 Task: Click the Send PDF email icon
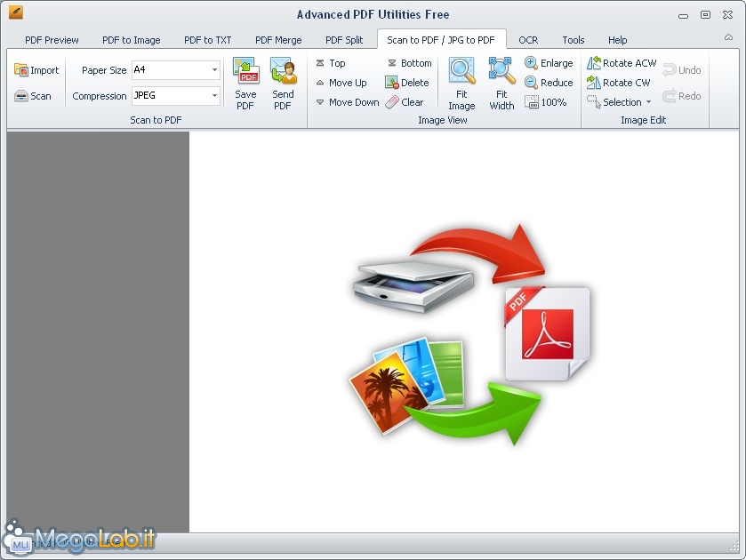tap(283, 70)
